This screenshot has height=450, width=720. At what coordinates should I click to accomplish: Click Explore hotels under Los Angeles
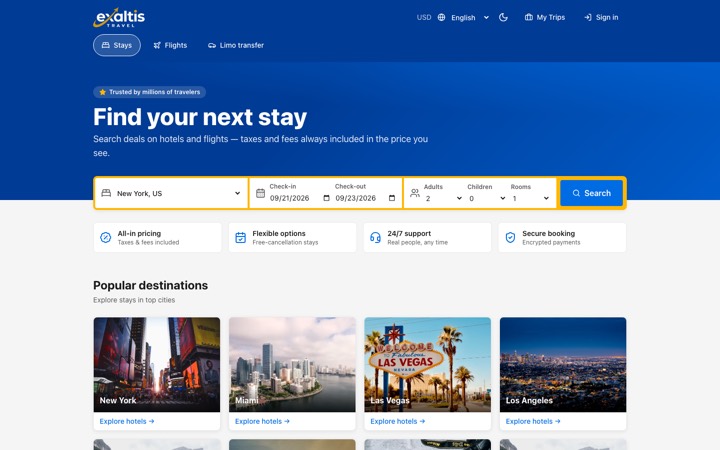point(533,421)
